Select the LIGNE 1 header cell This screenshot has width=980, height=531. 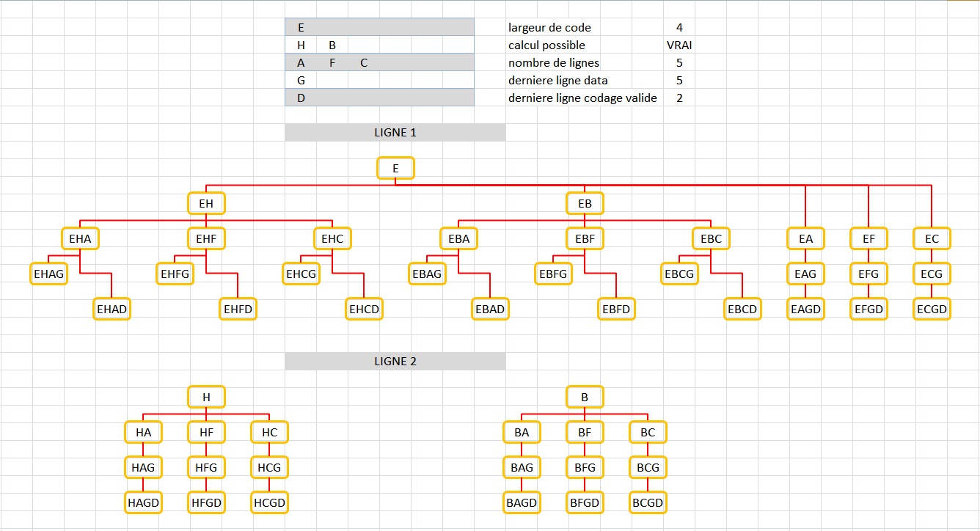395,133
